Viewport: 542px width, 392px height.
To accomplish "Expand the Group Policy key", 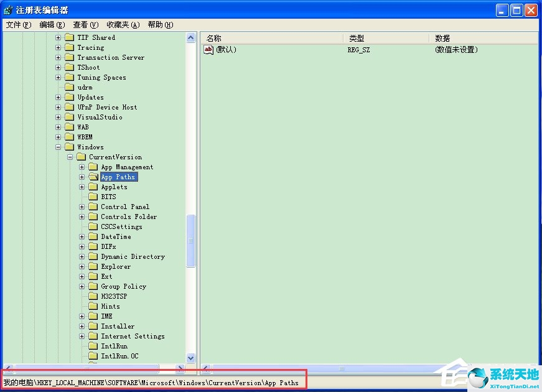I will 82,286.
